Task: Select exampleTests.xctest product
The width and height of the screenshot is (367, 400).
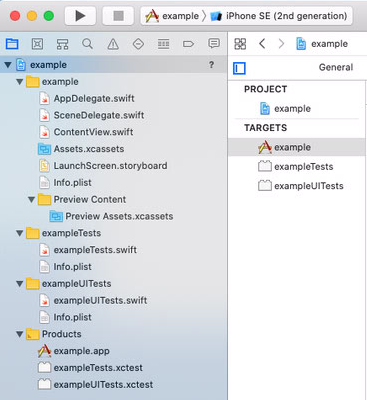Action: coord(114,368)
